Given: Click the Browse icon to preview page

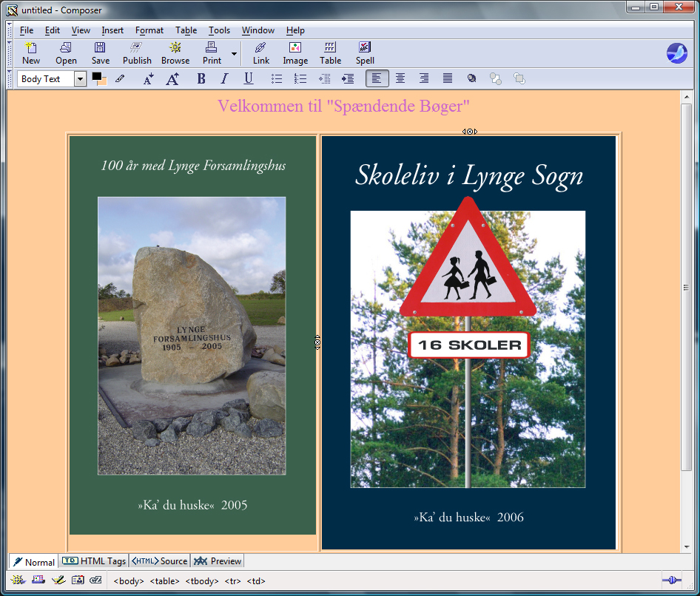Looking at the screenshot, I should pyautogui.click(x=175, y=53).
